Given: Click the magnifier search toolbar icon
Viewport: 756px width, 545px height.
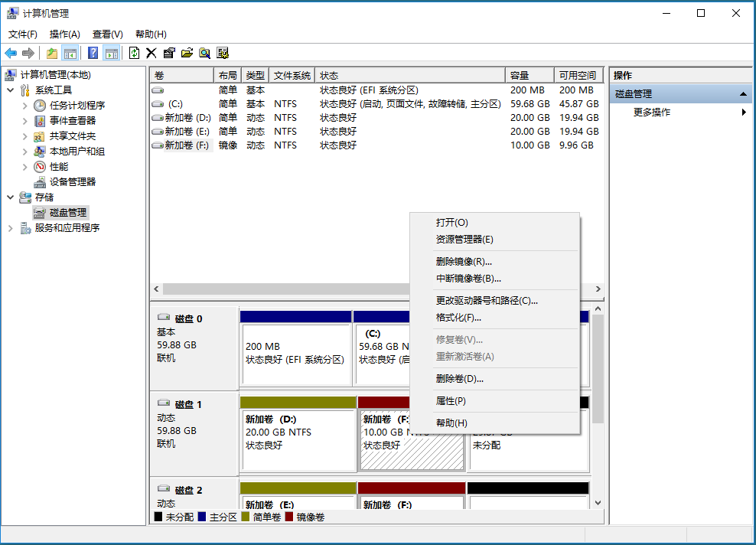Looking at the screenshot, I should click(204, 53).
